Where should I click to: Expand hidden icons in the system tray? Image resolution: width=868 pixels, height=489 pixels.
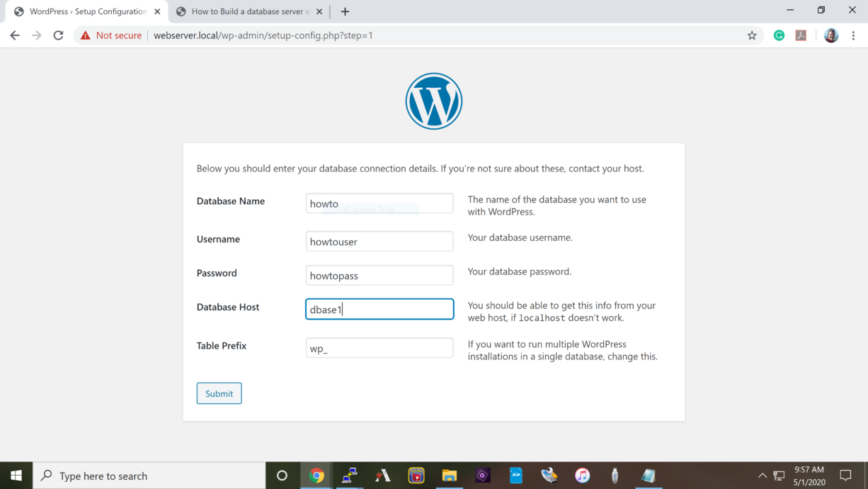coord(763,476)
